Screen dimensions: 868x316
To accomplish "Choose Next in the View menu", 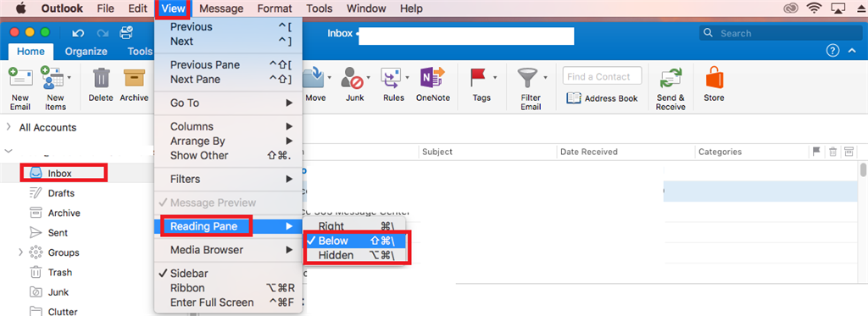I will (x=228, y=41).
